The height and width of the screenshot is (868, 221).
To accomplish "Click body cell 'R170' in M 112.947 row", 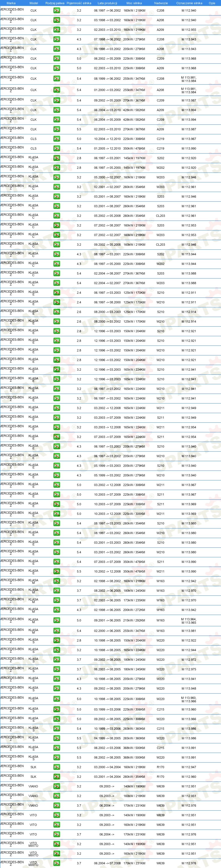I will click(x=160, y=767).
